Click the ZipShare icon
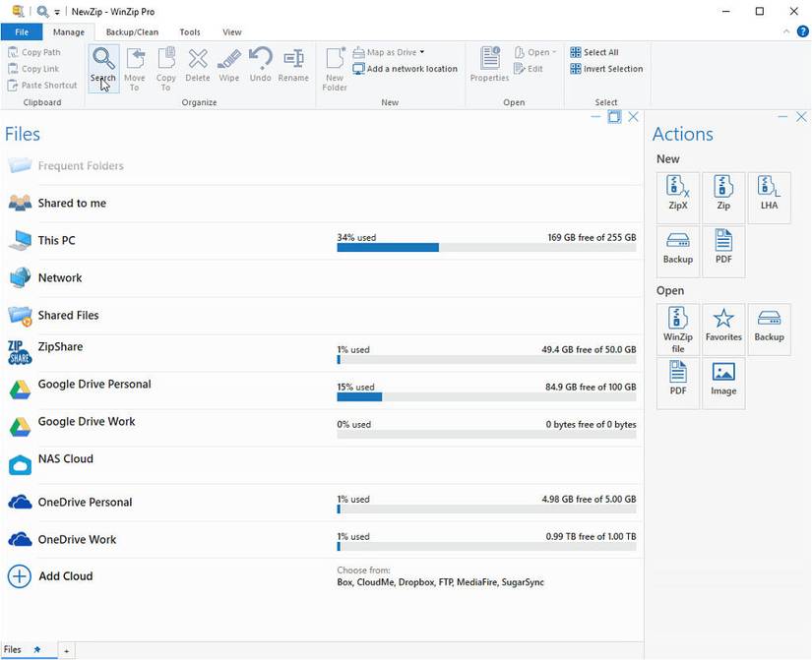The height and width of the screenshot is (660, 812). point(20,352)
